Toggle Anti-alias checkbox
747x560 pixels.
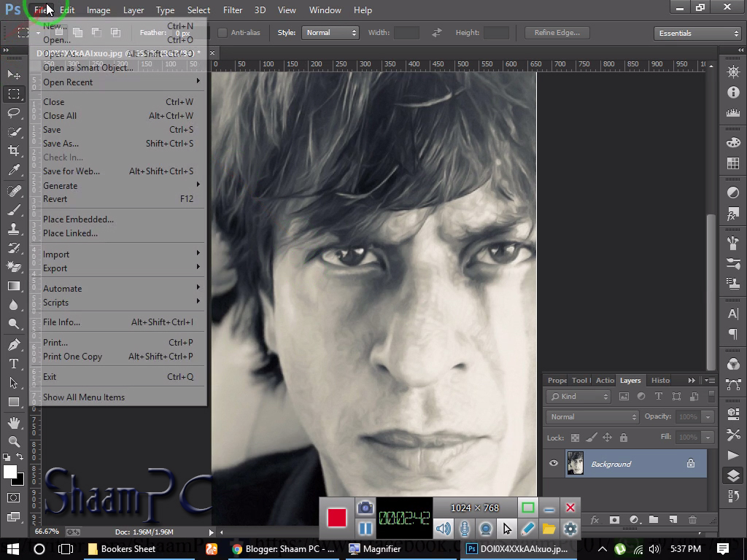[x=222, y=32]
